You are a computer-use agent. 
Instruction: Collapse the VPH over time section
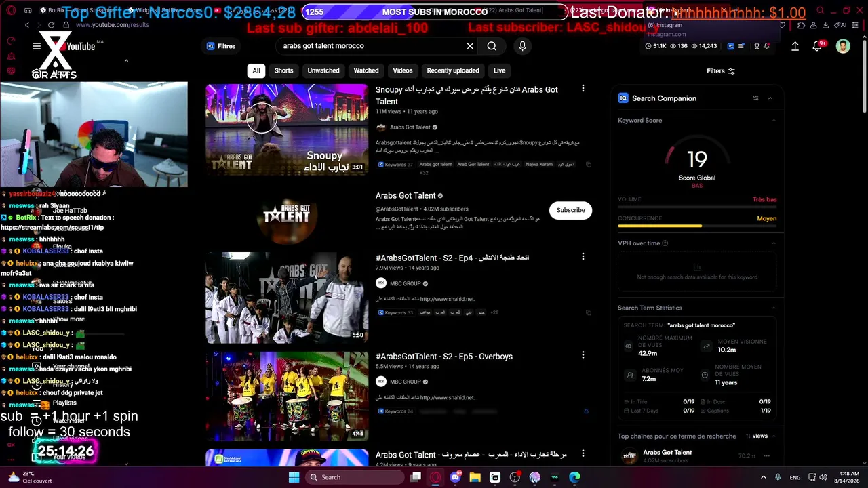tap(774, 243)
